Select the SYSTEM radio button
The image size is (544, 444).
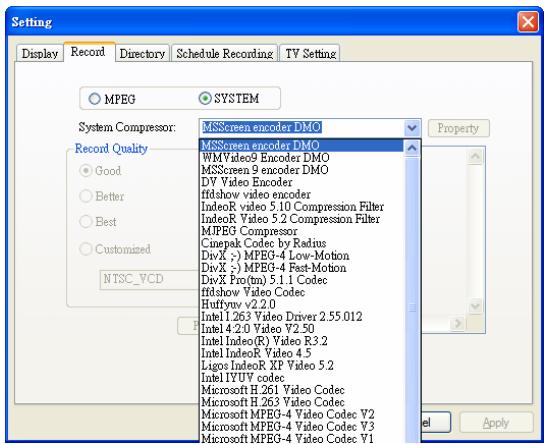(205, 99)
